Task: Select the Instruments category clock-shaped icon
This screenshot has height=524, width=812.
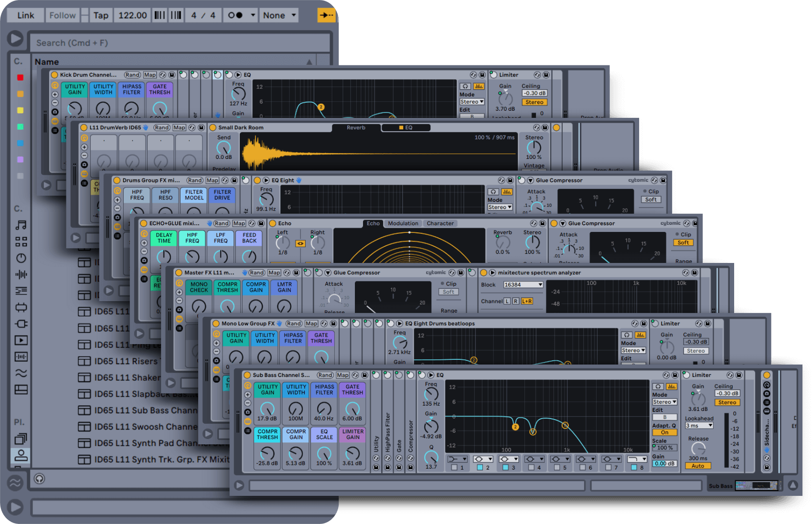Action: coord(21,258)
